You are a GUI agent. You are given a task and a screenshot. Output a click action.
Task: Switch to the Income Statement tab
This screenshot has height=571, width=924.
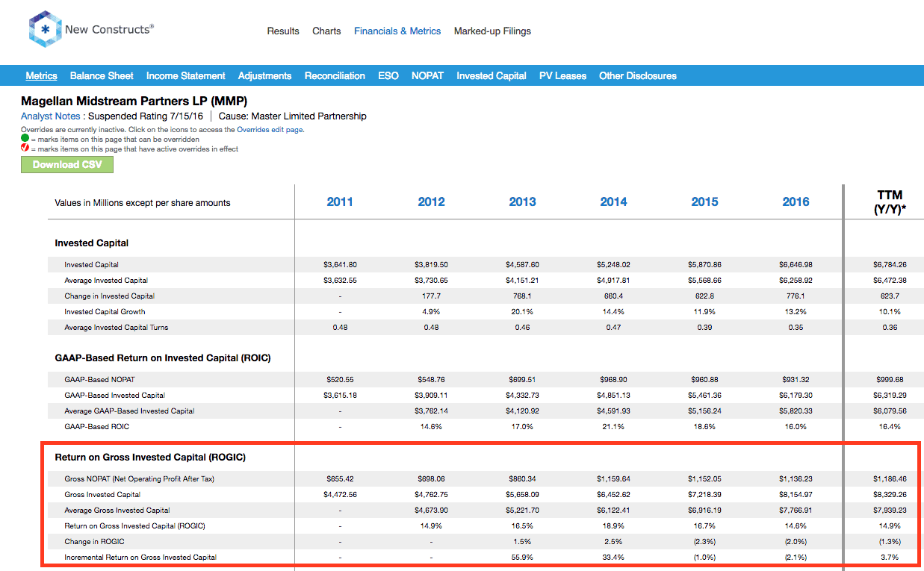click(186, 75)
